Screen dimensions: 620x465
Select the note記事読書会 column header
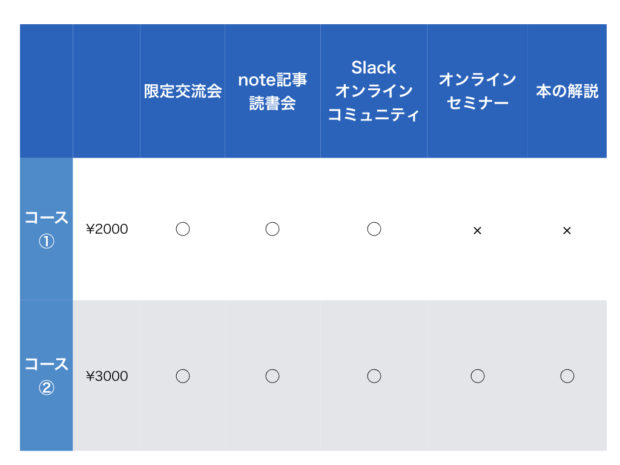(x=272, y=91)
